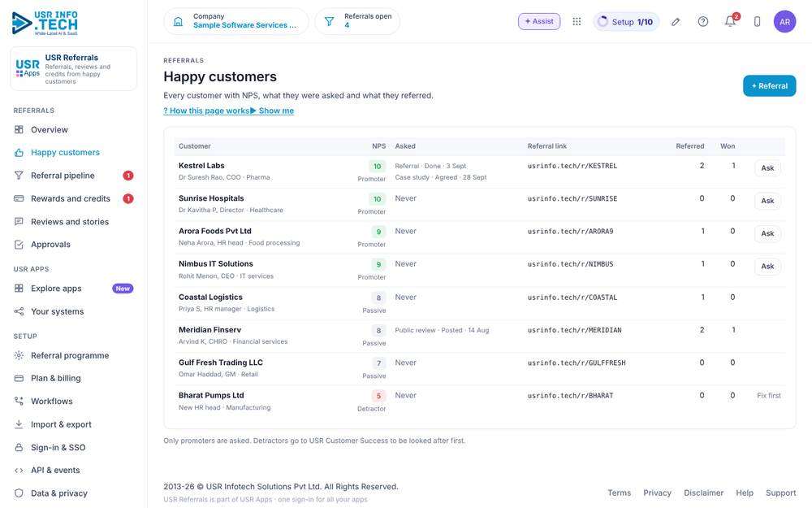Click Referral pipeline red badge 1
812x508 pixels.
[128, 176]
